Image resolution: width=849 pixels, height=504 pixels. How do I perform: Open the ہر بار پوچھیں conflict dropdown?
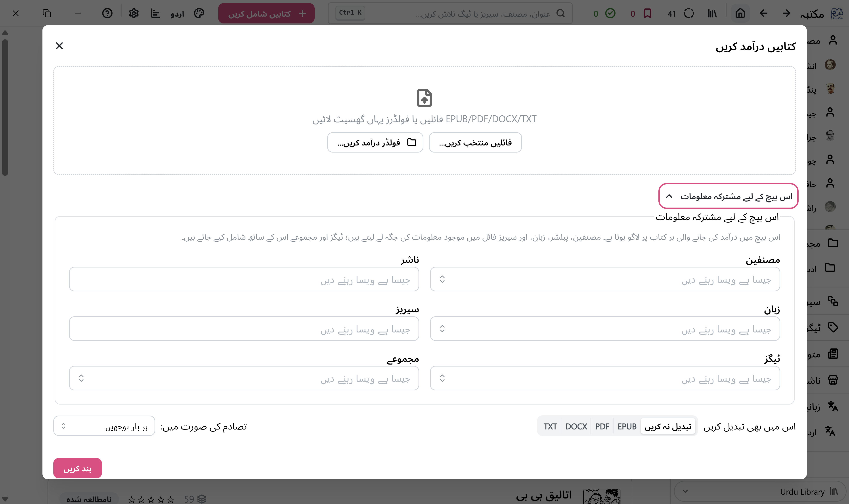104,426
